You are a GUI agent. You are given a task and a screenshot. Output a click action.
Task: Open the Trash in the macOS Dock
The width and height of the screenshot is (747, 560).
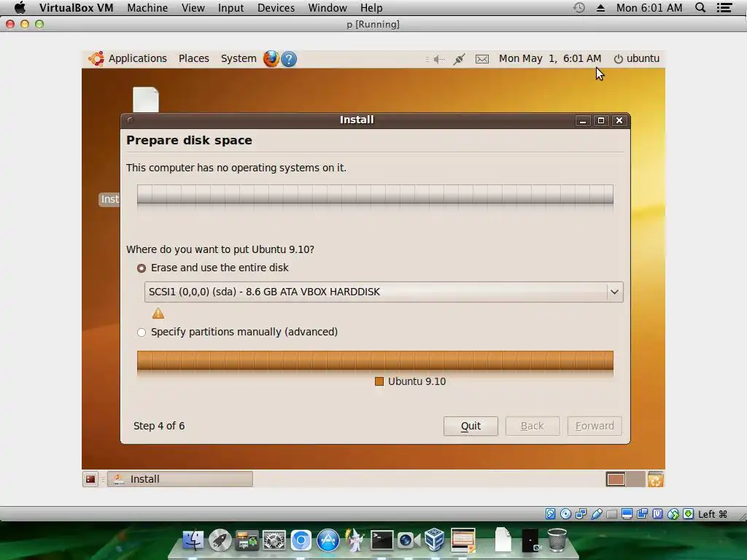click(557, 540)
